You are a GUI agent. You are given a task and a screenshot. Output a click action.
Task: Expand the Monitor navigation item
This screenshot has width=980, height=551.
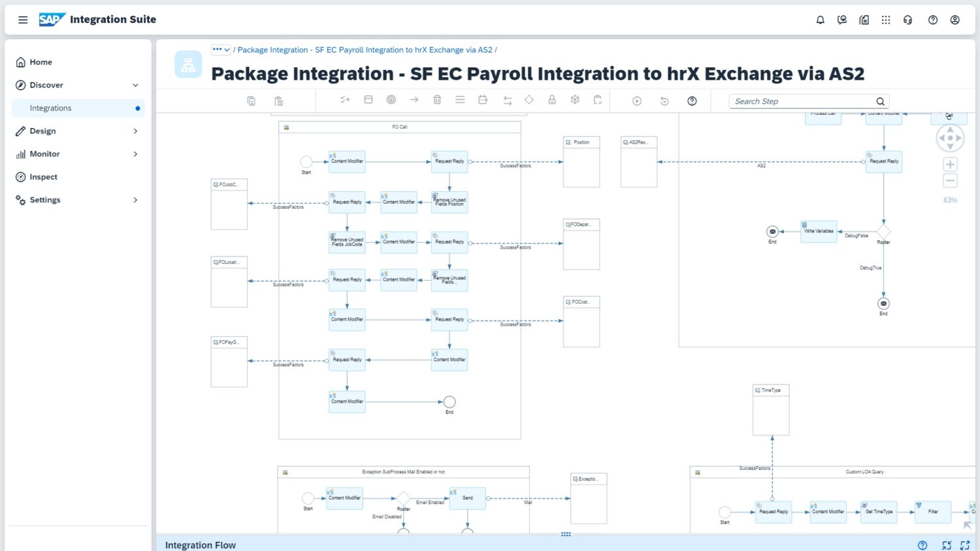[x=135, y=154]
